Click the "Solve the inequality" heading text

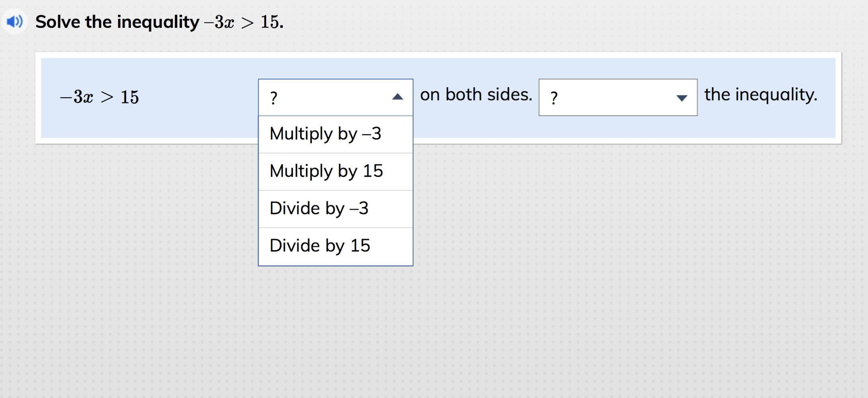pos(117,22)
